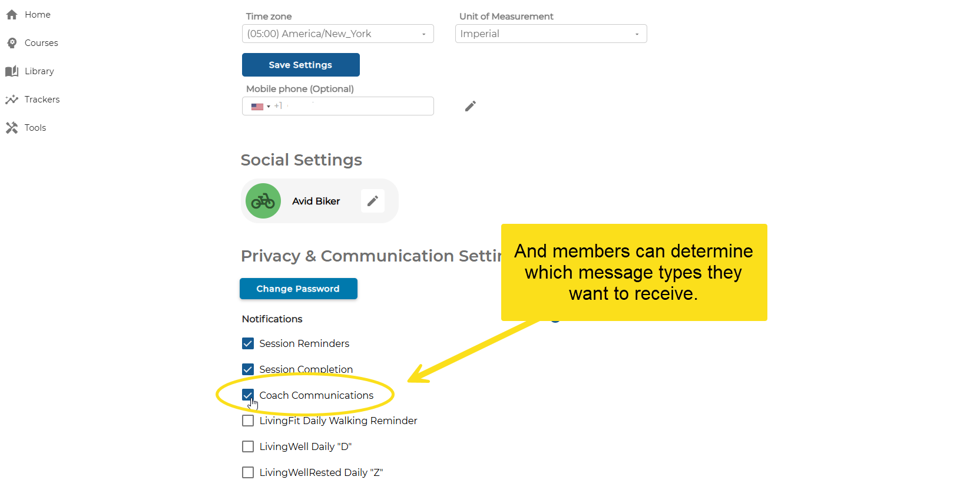
Task: Click the Change Password button
Action: click(x=298, y=289)
